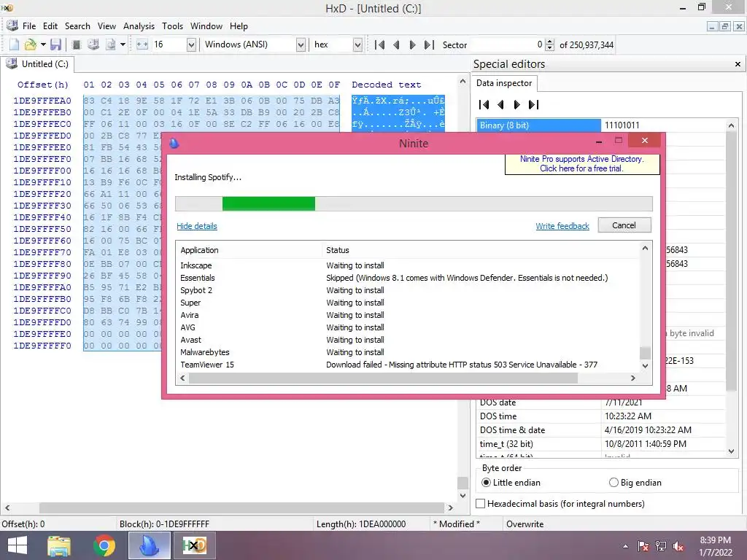Jump to last byte in Data inspector
747x560 pixels.
(533, 104)
